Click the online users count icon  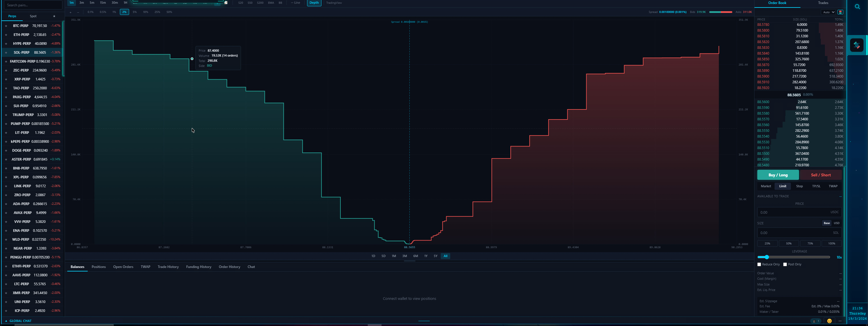click(815, 321)
